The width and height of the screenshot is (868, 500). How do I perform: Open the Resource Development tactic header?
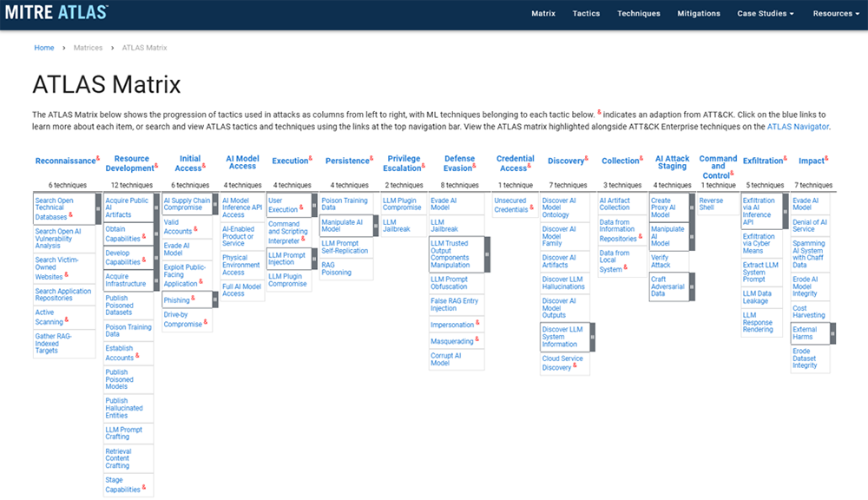tap(131, 163)
